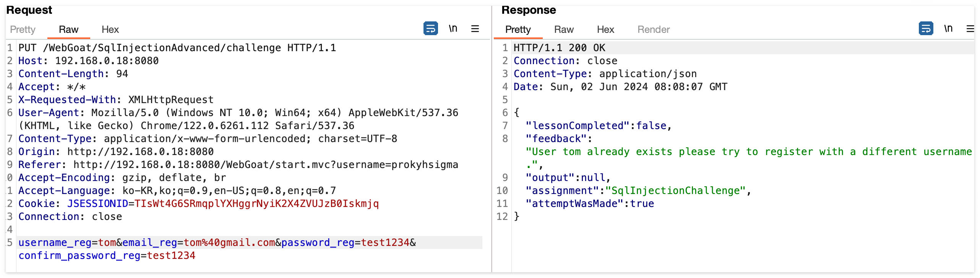Screen dimensions: 980x278
Task: Click the PUT request line text
Action: click(177, 48)
